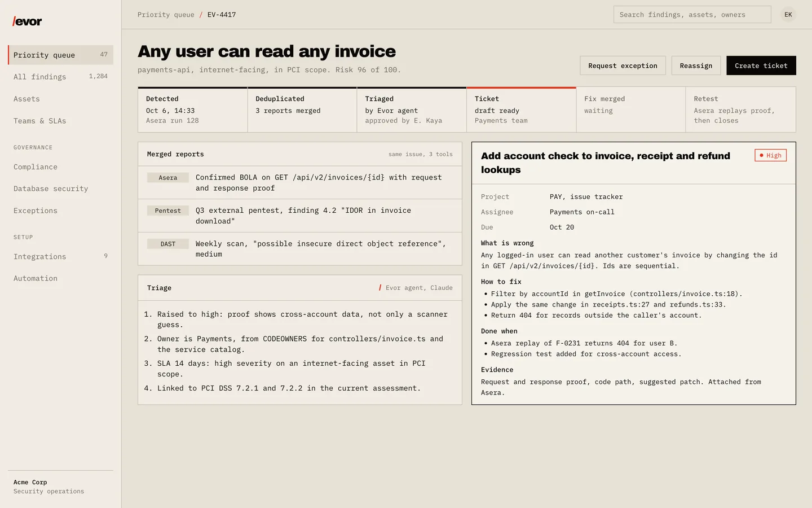Click Create ticket button
This screenshot has height=508, width=812.
click(761, 65)
